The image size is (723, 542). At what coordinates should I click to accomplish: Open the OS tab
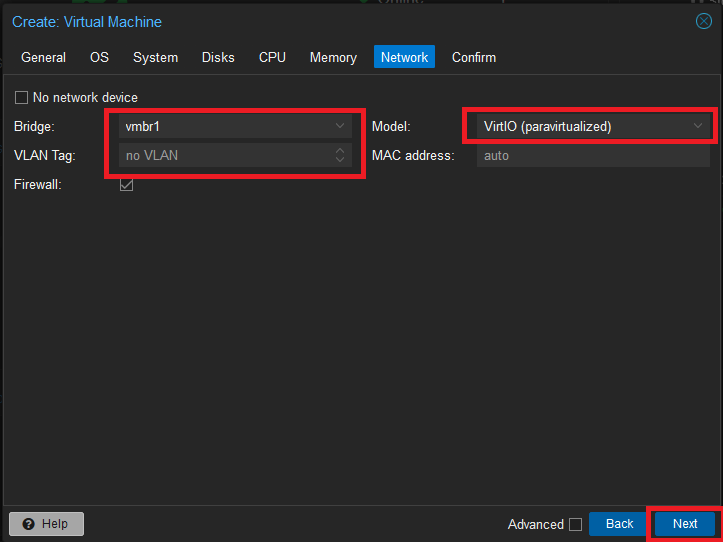point(99,57)
